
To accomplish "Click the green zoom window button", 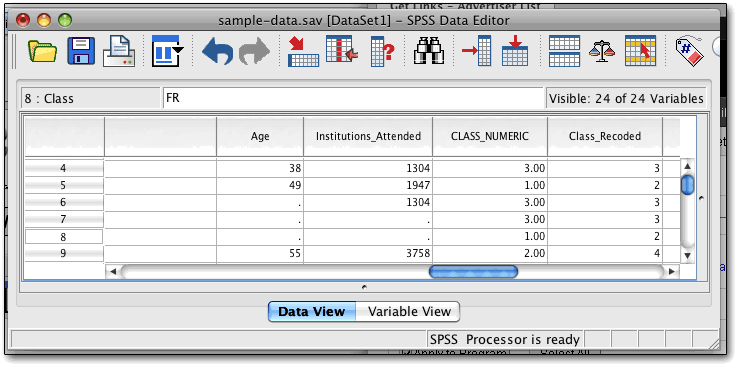I will (65, 20).
